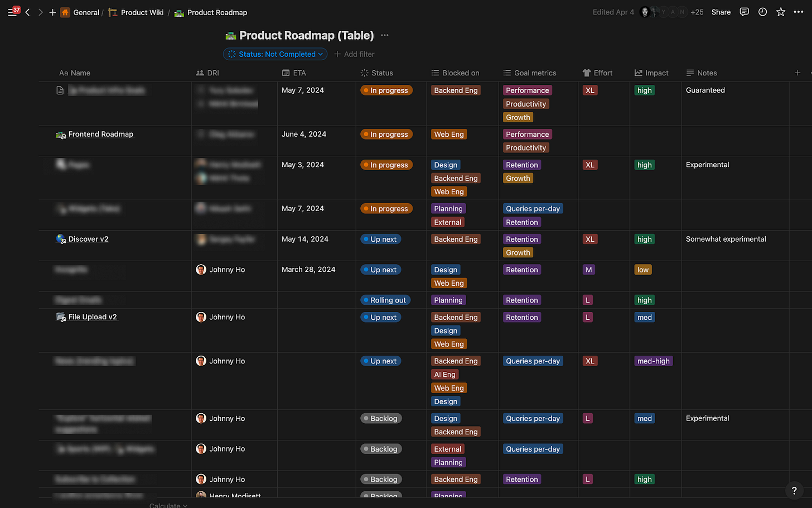Open the Status: Not Completed filter dropdown
The height and width of the screenshot is (508, 812).
click(x=274, y=54)
